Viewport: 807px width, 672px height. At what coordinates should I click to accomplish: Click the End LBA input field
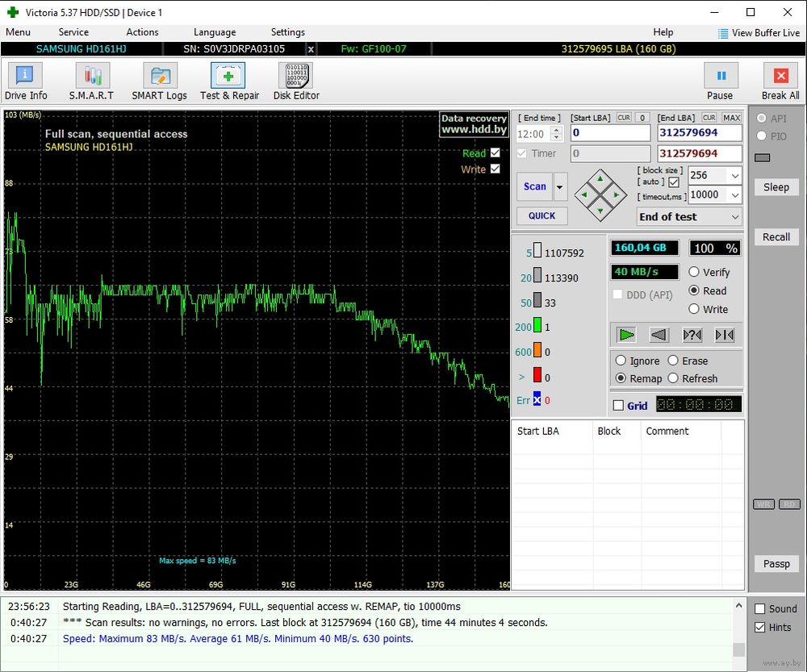coord(700,133)
